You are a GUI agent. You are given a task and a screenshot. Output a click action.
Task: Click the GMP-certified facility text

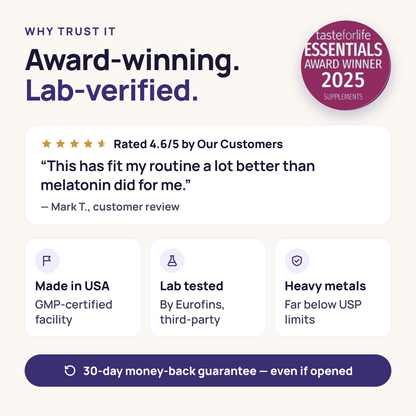[x=74, y=312]
